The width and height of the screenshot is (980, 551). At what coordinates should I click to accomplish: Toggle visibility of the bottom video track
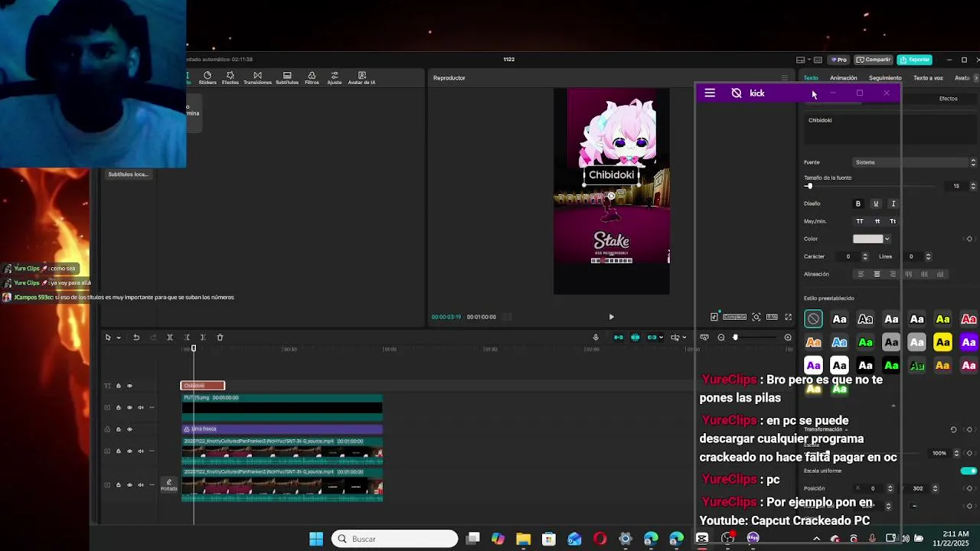pyautogui.click(x=129, y=484)
